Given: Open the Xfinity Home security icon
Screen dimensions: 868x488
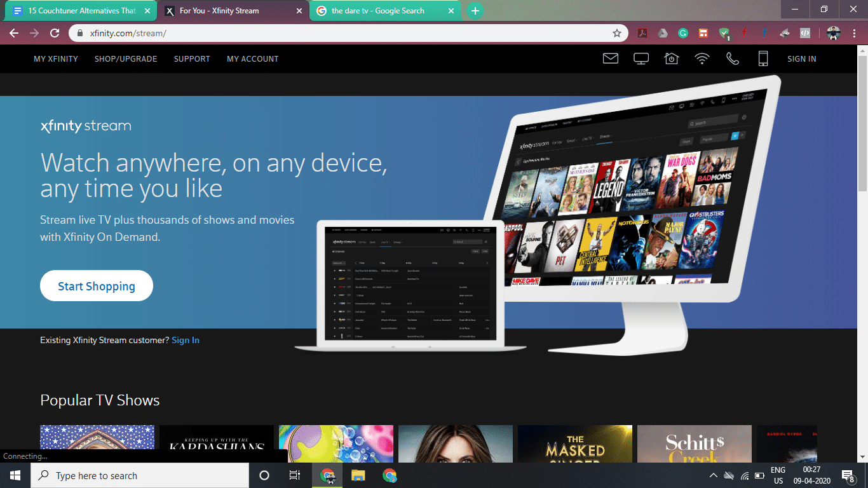Looking at the screenshot, I should point(672,58).
